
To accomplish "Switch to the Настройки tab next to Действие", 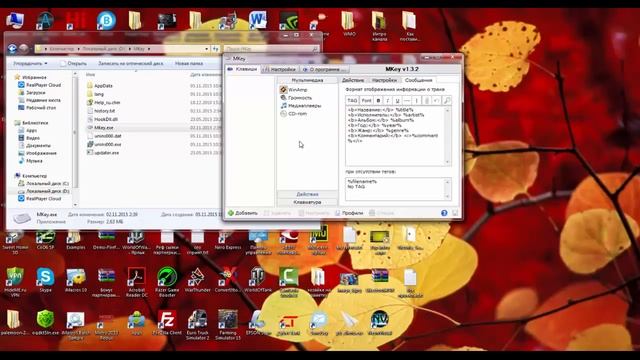I will point(384,80).
